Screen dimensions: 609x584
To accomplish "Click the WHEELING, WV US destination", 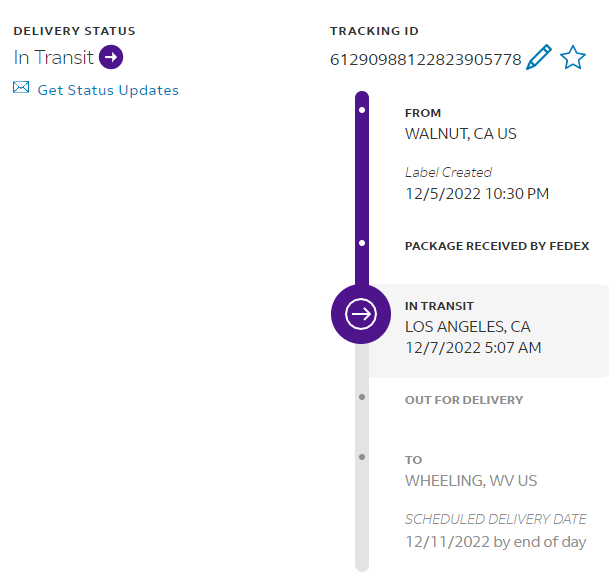I will (x=470, y=481).
